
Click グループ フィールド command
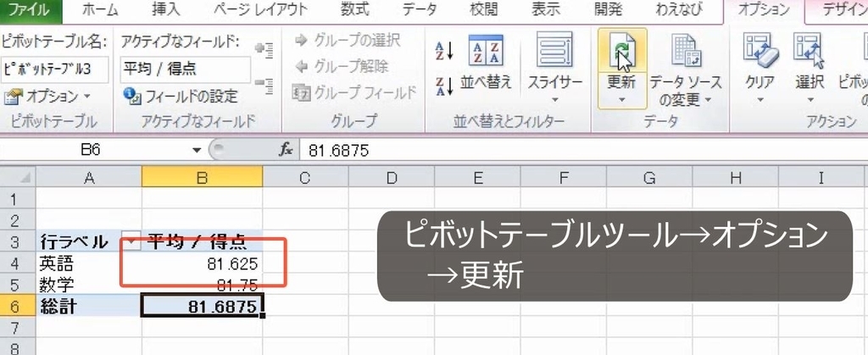tap(354, 92)
